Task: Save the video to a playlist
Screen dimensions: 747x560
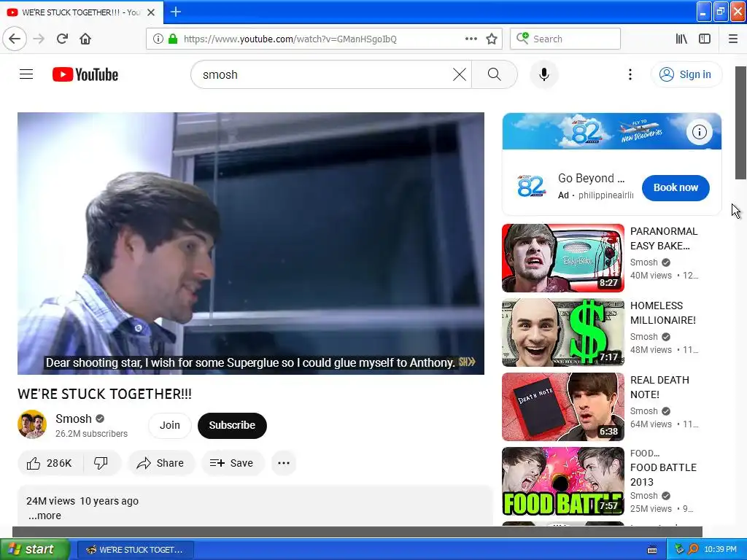Action: click(x=232, y=463)
